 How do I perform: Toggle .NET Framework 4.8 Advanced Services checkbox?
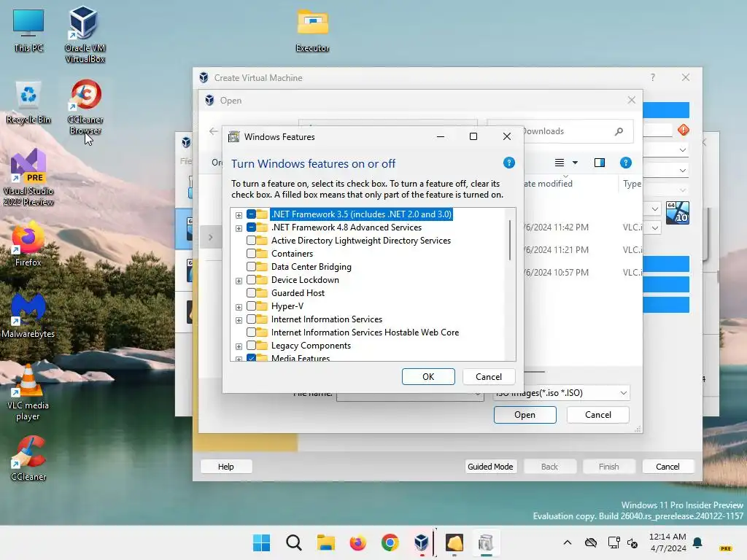(251, 227)
